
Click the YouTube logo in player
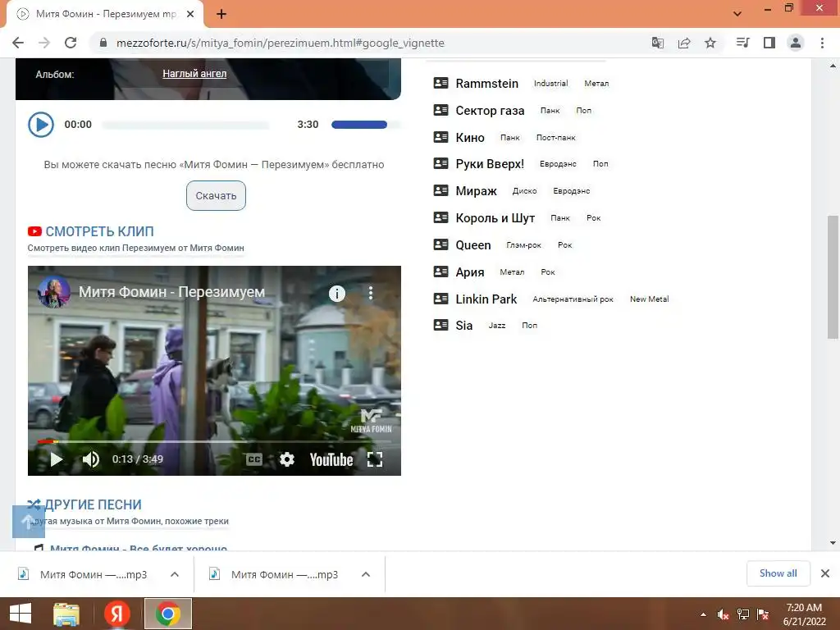pyautogui.click(x=331, y=459)
